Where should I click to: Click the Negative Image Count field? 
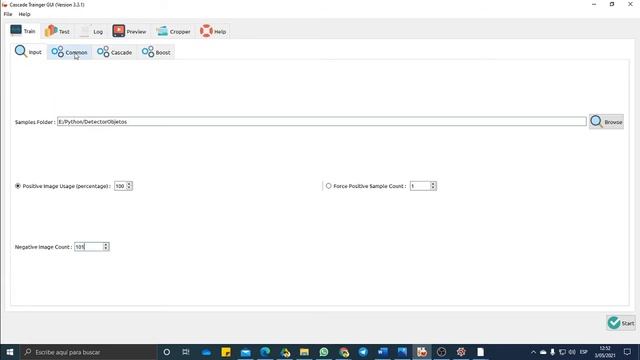pyautogui.click(x=89, y=247)
